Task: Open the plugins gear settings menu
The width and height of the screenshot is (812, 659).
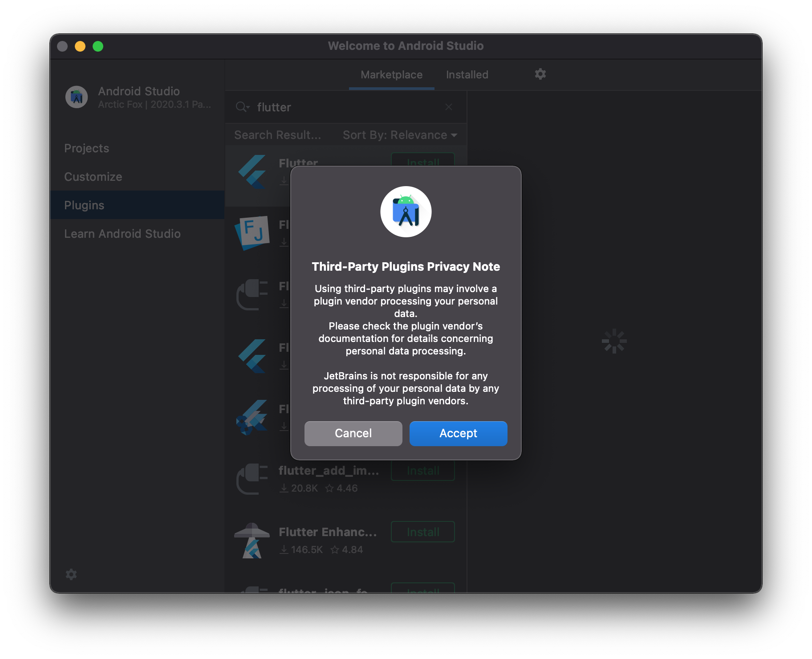Action: point(540,74)
